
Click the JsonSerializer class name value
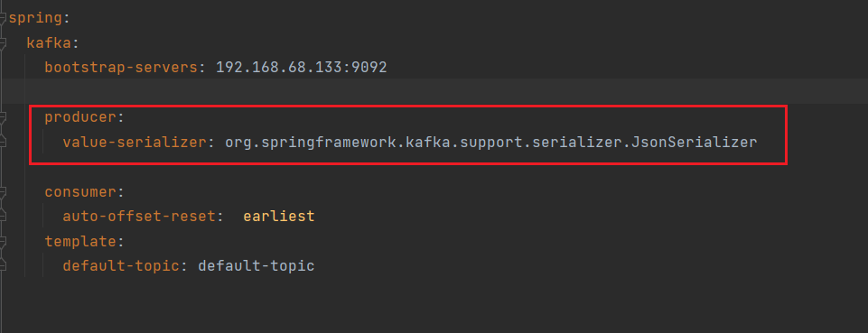coord(490,143)
